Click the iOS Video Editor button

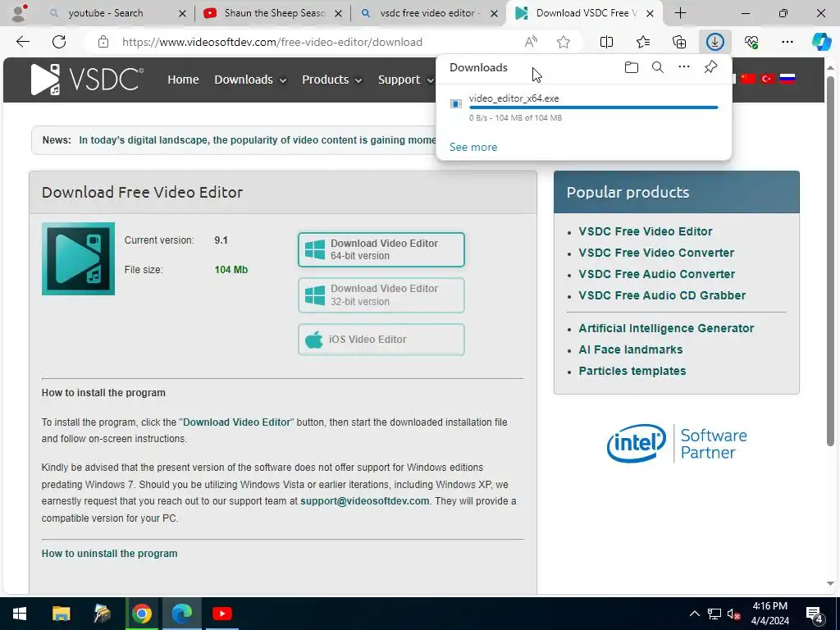[x=381, y=340]
